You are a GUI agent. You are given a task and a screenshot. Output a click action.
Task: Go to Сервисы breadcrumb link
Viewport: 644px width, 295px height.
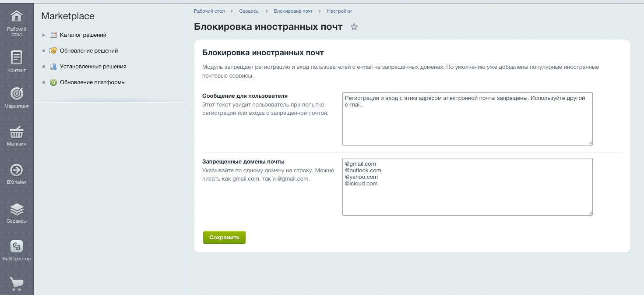(249, 11)
